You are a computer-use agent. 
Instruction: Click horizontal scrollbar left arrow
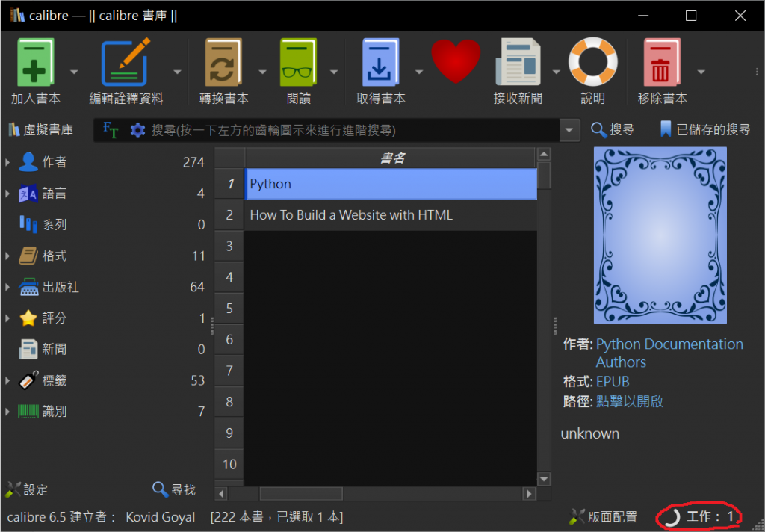(221, 494)
